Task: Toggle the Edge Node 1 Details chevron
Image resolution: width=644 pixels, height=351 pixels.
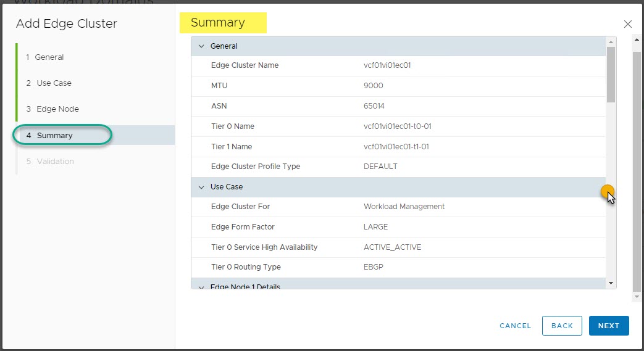Action: [x=201, y=286]
